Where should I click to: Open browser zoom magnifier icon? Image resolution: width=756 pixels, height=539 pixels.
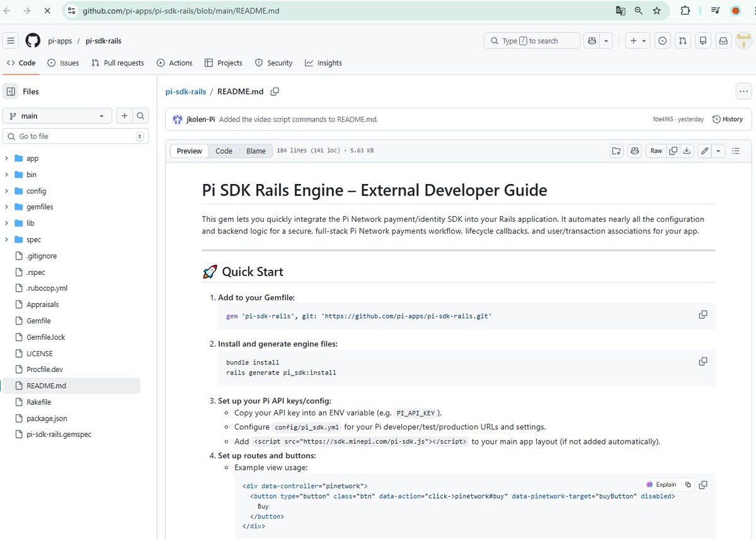tap(639, 11)
